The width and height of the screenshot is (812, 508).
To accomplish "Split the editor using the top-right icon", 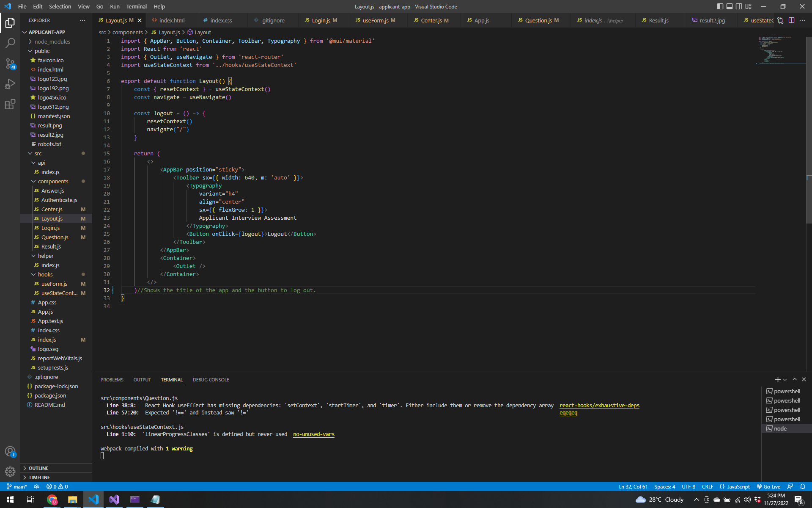I will tap(791, 20).
